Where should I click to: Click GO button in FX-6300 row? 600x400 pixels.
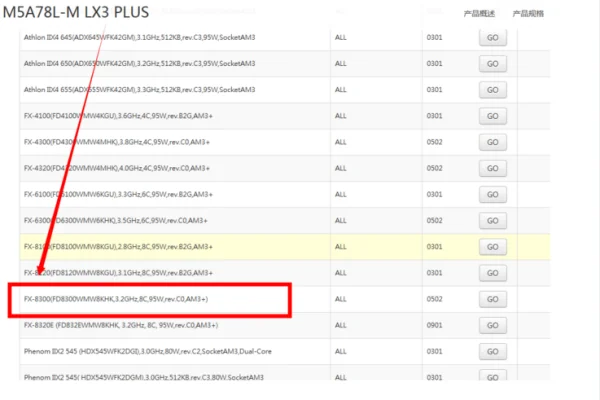pos(493,220)
